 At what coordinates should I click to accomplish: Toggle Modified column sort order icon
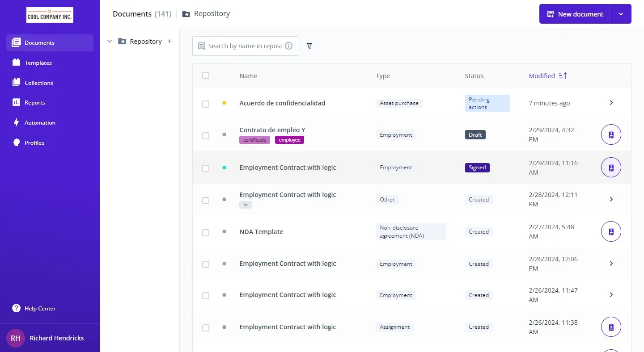click(x=563, y=76)
